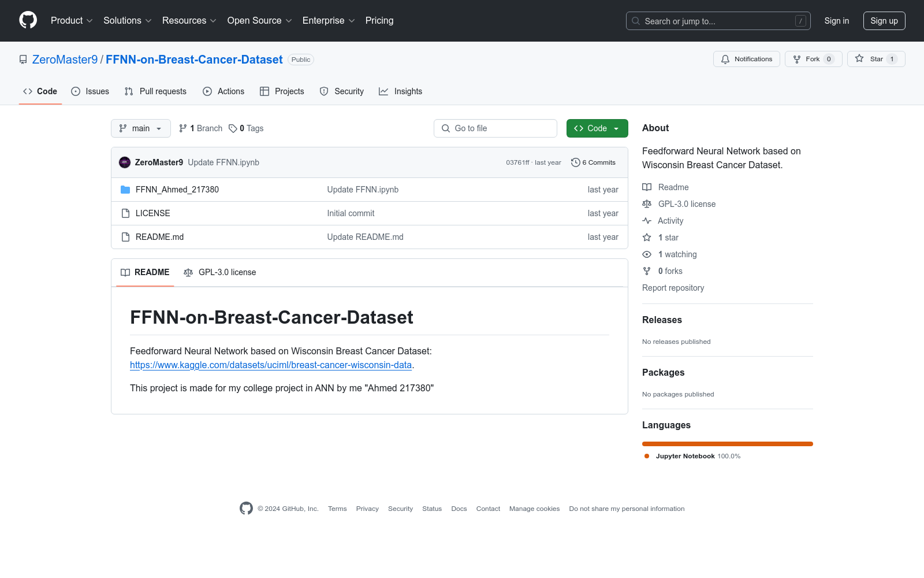This screenshot has height=578, width=924.
Task: Open the README.md file name
Action: pos(159,237)
